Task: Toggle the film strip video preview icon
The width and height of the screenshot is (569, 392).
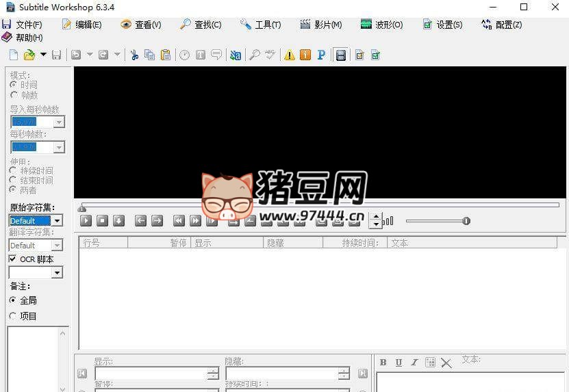Action: click(341, 55)
